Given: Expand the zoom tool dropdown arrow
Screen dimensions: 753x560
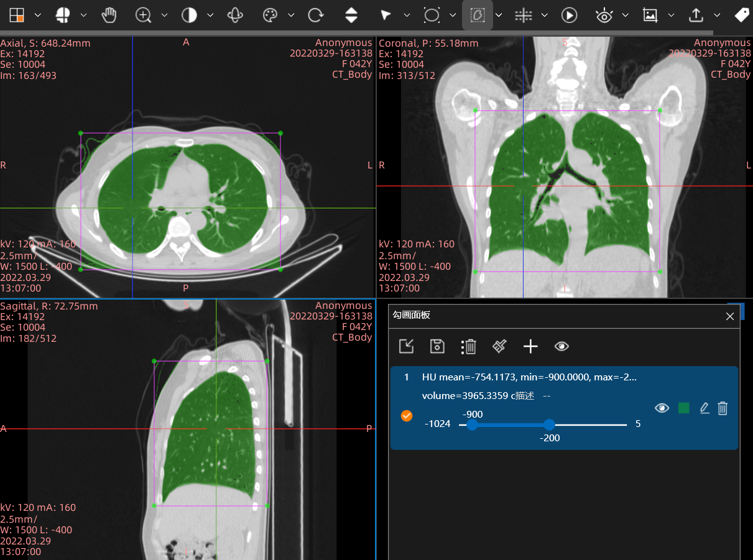Looking at the screenshot, I should click(x=164, y=16).
